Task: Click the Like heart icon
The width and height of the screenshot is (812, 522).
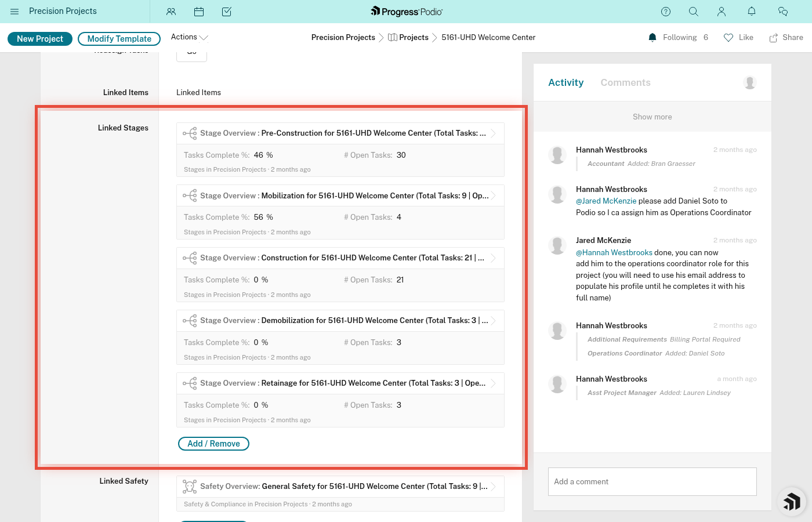Action: pyautogui.click(x=728, y=38)
